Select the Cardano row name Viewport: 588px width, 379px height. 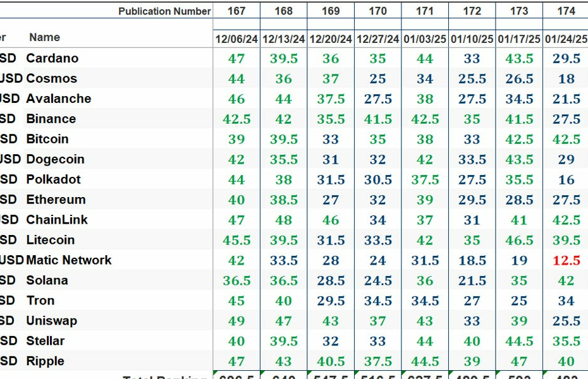(52, 58)
